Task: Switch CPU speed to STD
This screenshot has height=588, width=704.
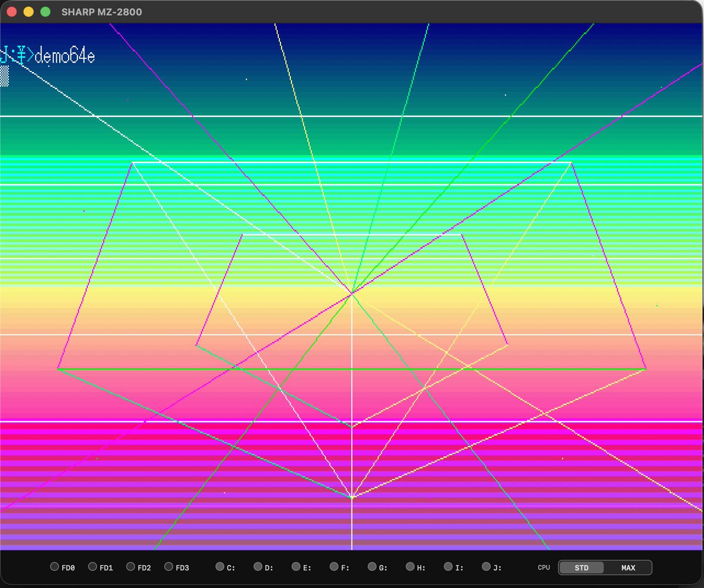Action: click(581, 567)
